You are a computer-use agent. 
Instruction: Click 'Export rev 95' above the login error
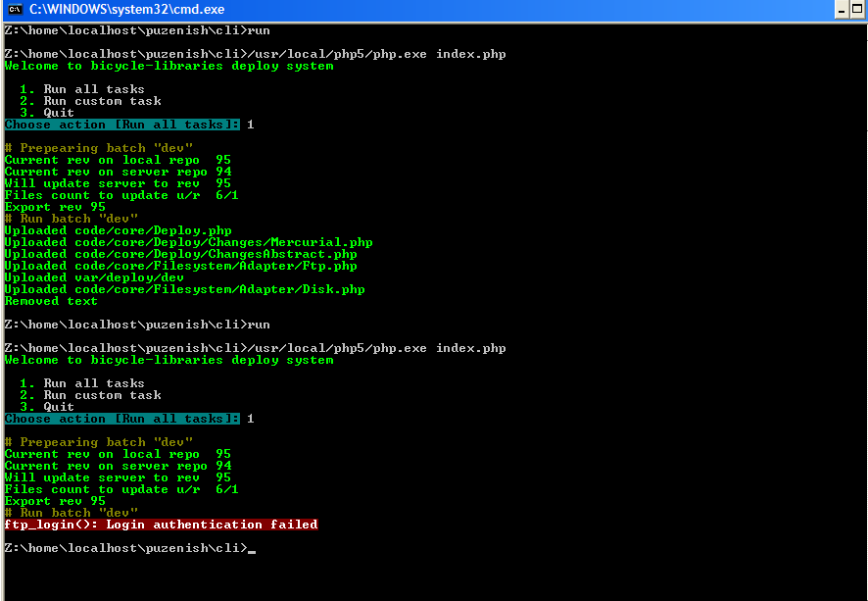click(x=55, y=501)
